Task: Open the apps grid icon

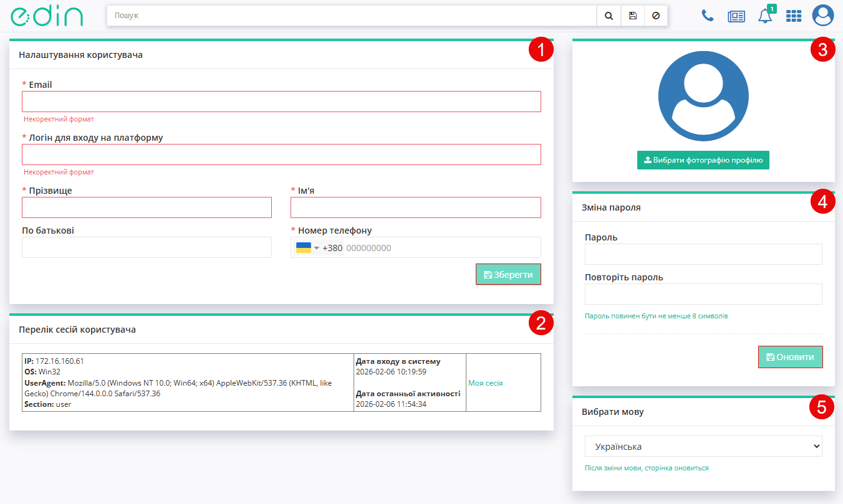Action: pos(793,16)
